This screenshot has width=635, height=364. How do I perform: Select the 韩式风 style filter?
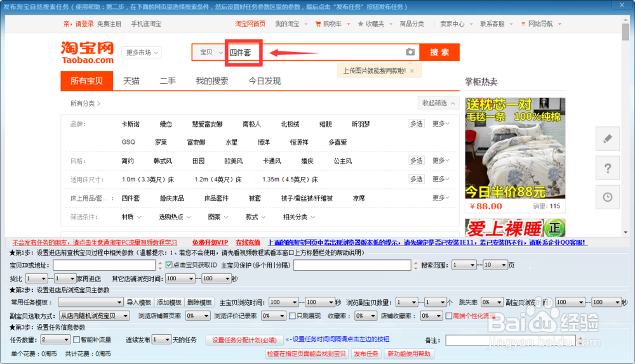click(163, 161)
